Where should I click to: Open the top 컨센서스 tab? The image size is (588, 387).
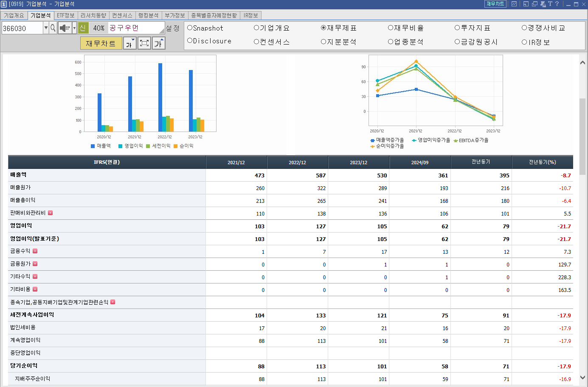[x=122, y=15]
